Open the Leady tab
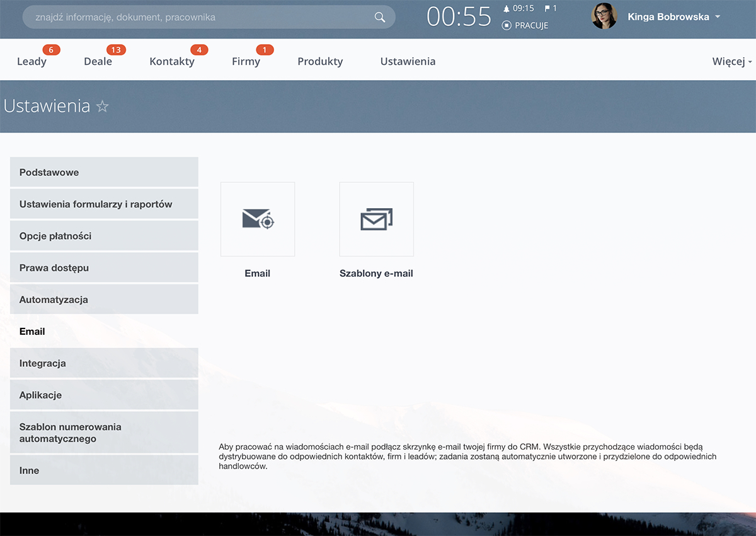Screen dimensions: 756x536 coord(31,61)
